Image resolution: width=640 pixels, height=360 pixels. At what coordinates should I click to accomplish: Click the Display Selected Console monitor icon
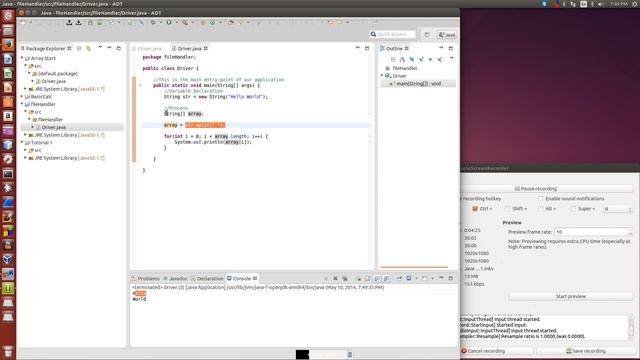tap(409, 278)
